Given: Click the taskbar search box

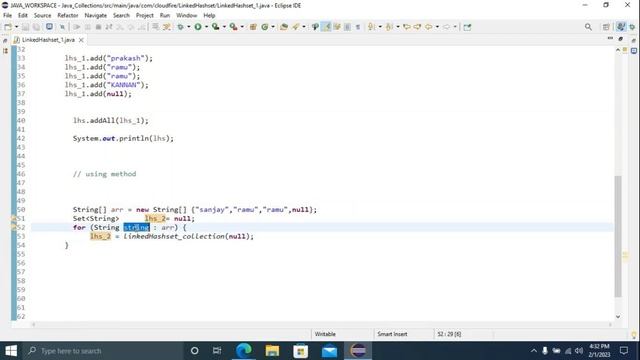Looking at the screenshot, I should tap(103, 351).
